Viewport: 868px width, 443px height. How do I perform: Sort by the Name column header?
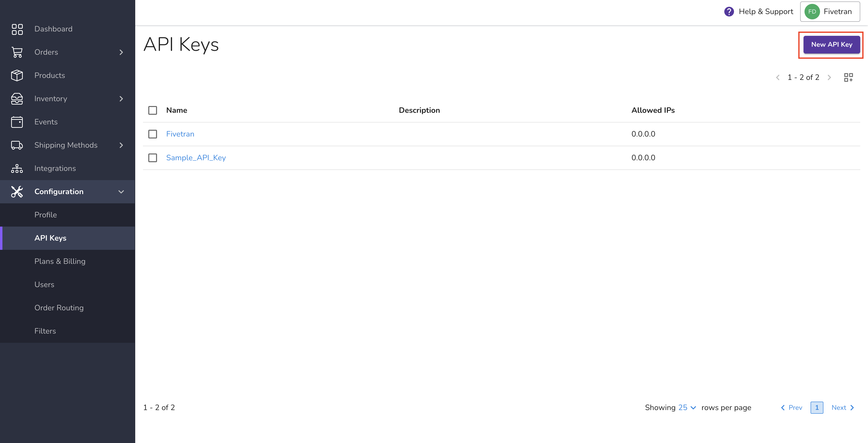click(x=177, y=110)
